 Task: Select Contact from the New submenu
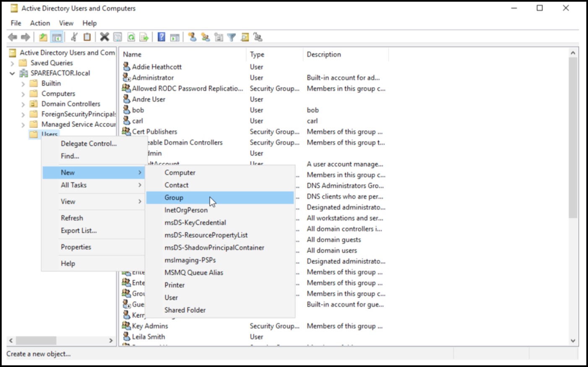pos(220,185)
